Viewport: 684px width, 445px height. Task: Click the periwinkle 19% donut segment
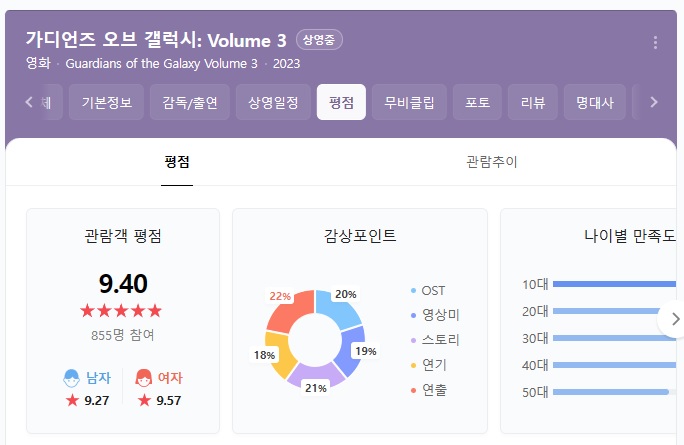tap(350, 350)
